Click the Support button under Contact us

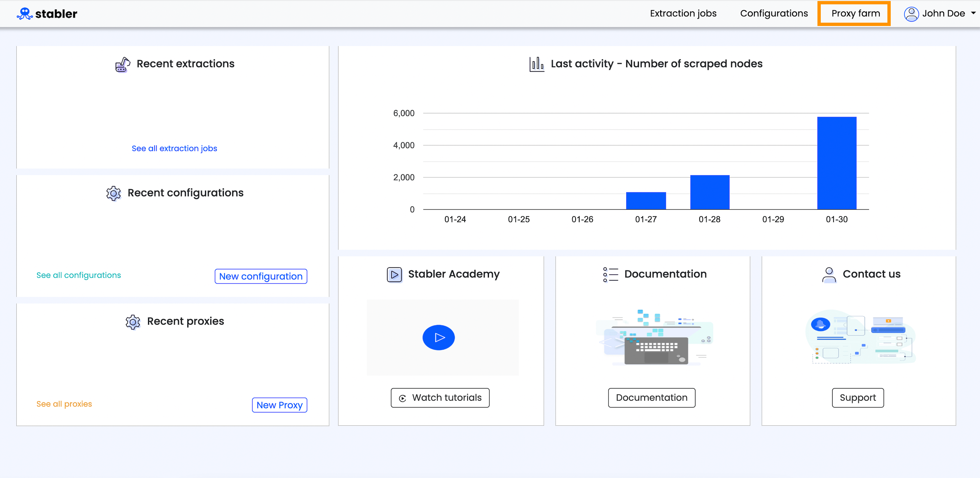tap(857, 398)
